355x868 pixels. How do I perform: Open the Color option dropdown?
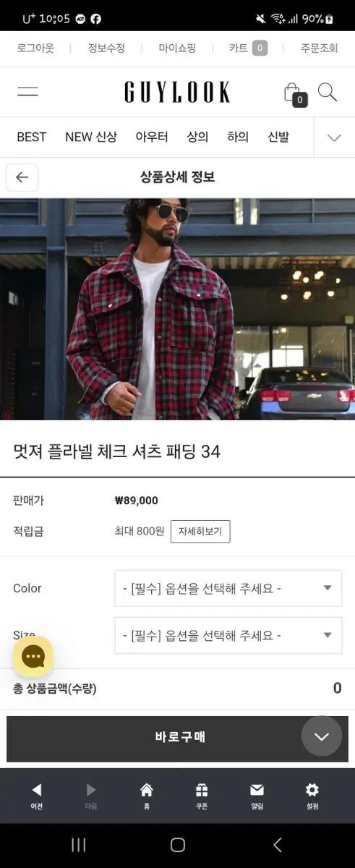[228, 588]
